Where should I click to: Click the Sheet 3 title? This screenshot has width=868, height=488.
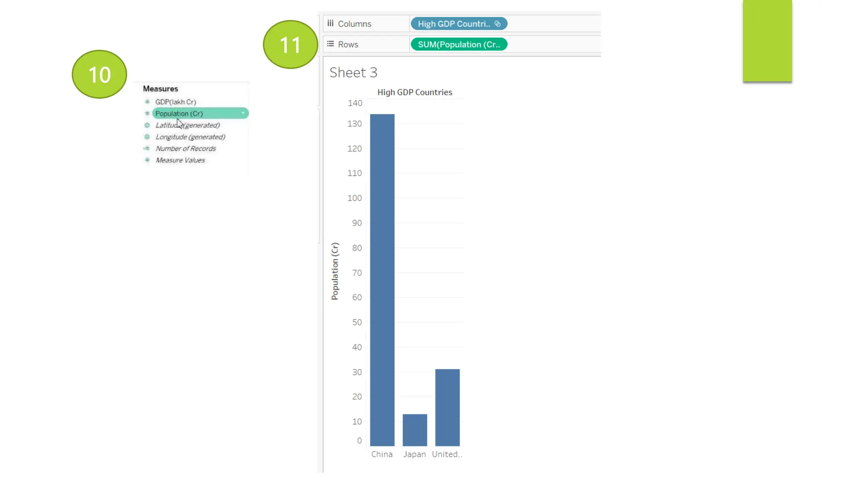point(353,72)
